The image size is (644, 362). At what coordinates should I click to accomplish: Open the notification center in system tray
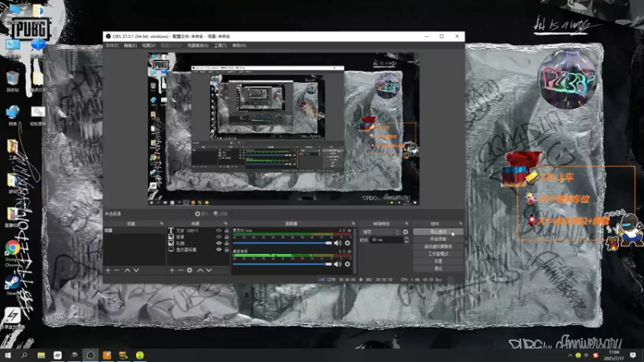[x=633, y=355]
